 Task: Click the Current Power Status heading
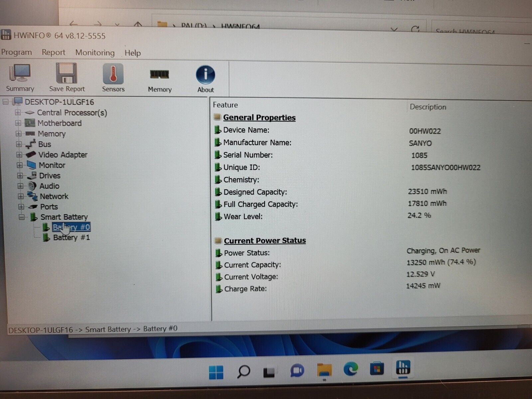point(265,240)
